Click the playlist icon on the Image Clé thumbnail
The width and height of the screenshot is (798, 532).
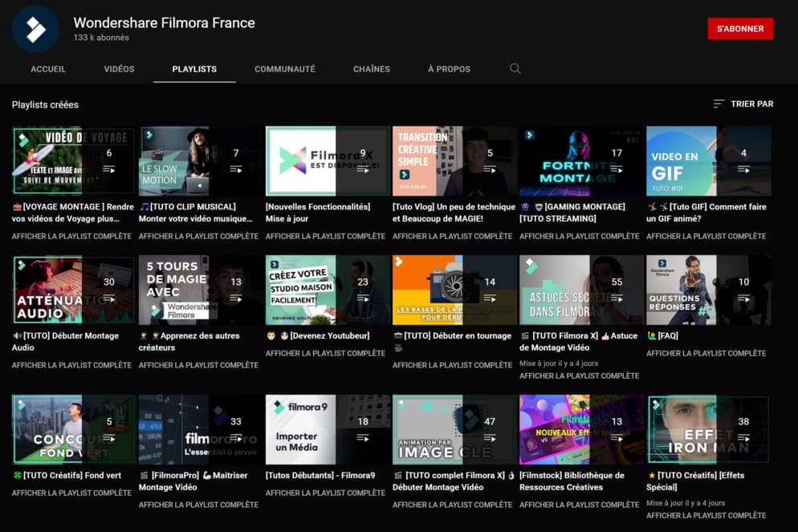coord(490,438)
